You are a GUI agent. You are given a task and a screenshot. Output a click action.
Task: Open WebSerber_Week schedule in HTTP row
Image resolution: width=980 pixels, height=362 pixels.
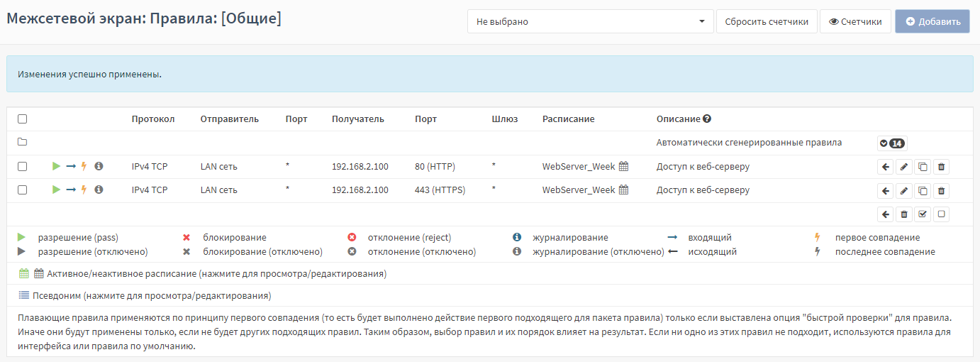[579, 167]
